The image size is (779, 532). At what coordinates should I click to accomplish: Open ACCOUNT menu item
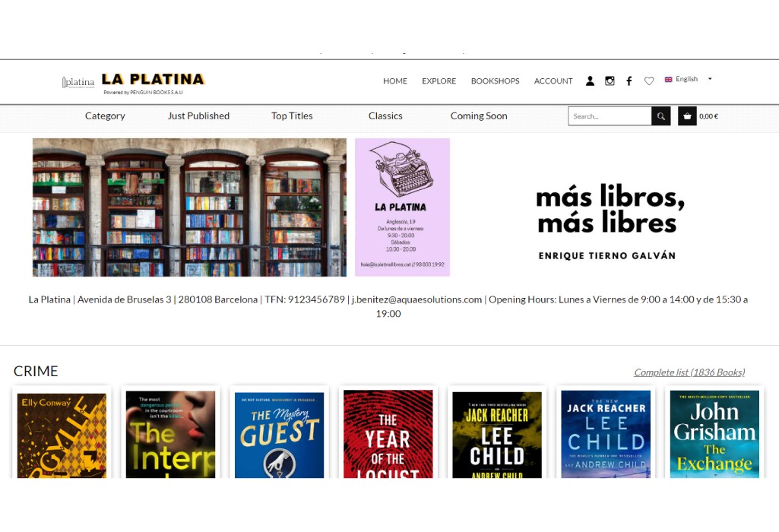click(553, 81)
